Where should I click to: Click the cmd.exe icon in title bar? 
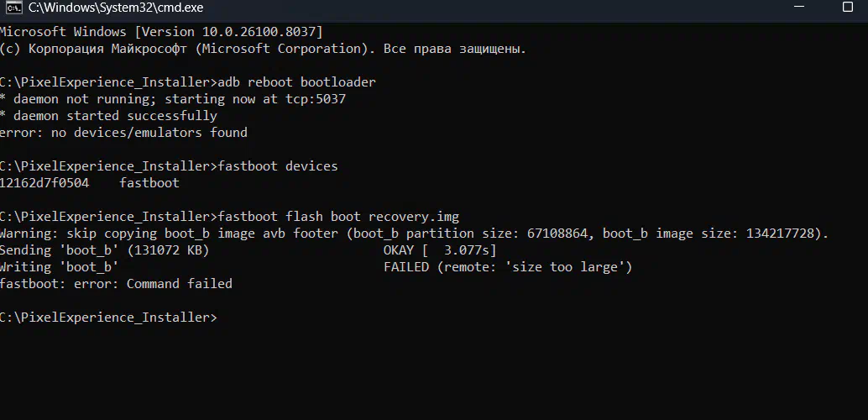coord(12,8)
